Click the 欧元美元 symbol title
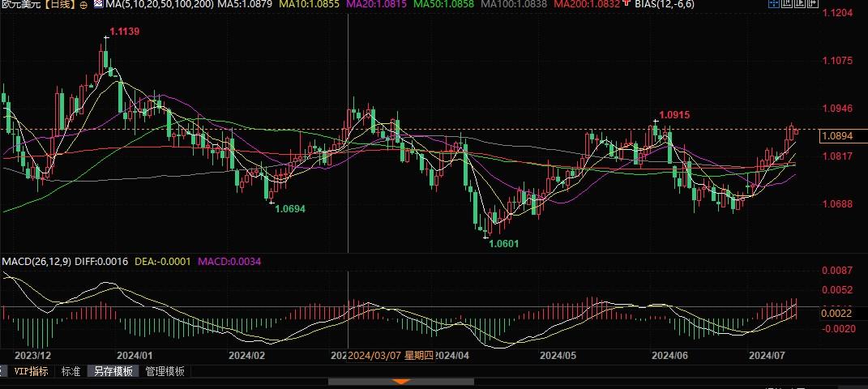The image size is (868, 389). point(21,4)
